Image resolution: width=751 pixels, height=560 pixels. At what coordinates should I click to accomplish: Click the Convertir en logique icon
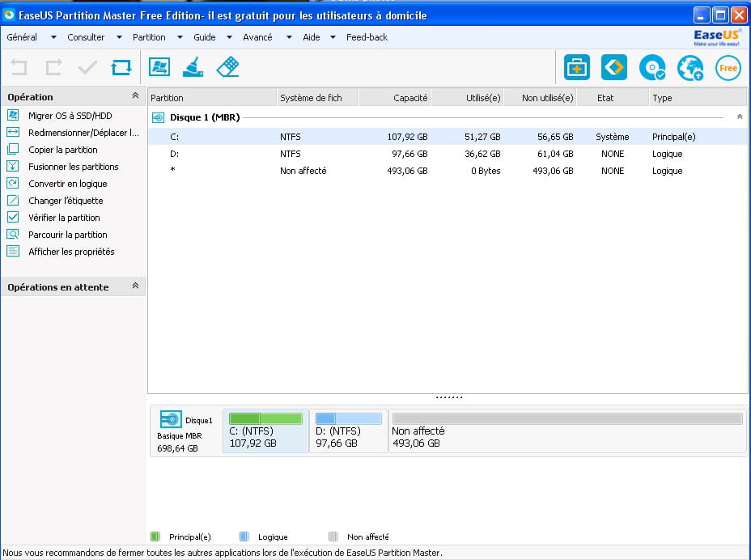coord(13,183)
